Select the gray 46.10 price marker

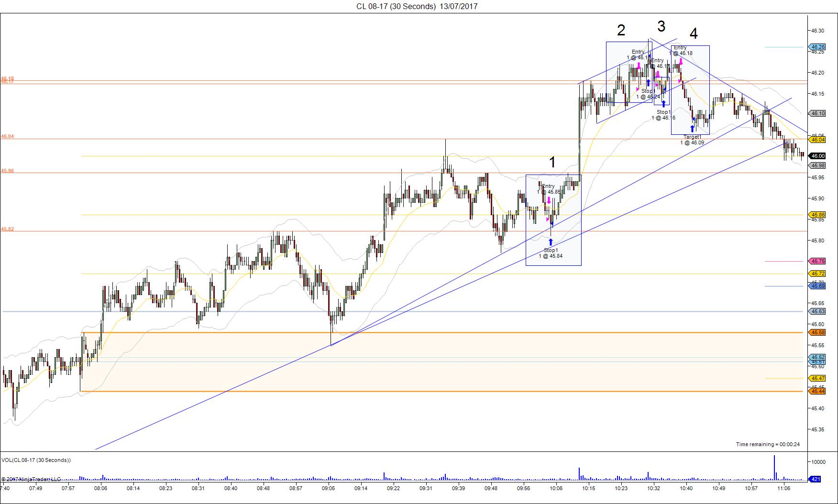coord(817,113)
